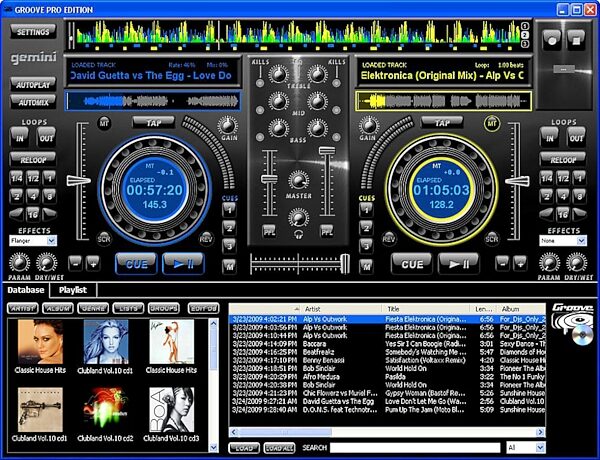The height and width of the screenshot is (460, 600).
Task: Toggle SCR scratch mode on left deck
Action: point(104,239)
